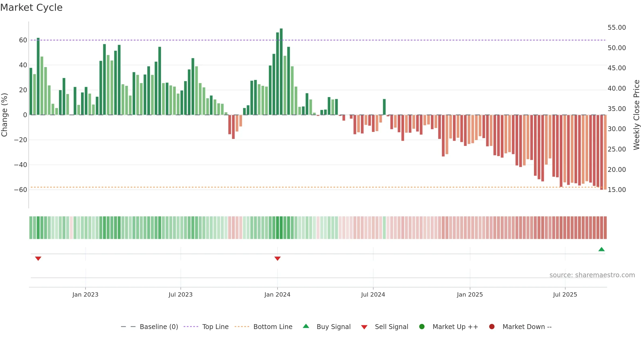Click the red sell signal marker before Jan 2023
The height and width of the screenshot is (362, 644).
click(x=38, y=258)
